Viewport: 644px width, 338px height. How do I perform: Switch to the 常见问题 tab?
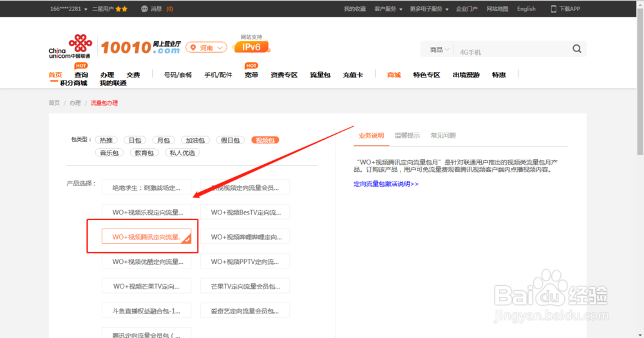click(x=443, y=136)
